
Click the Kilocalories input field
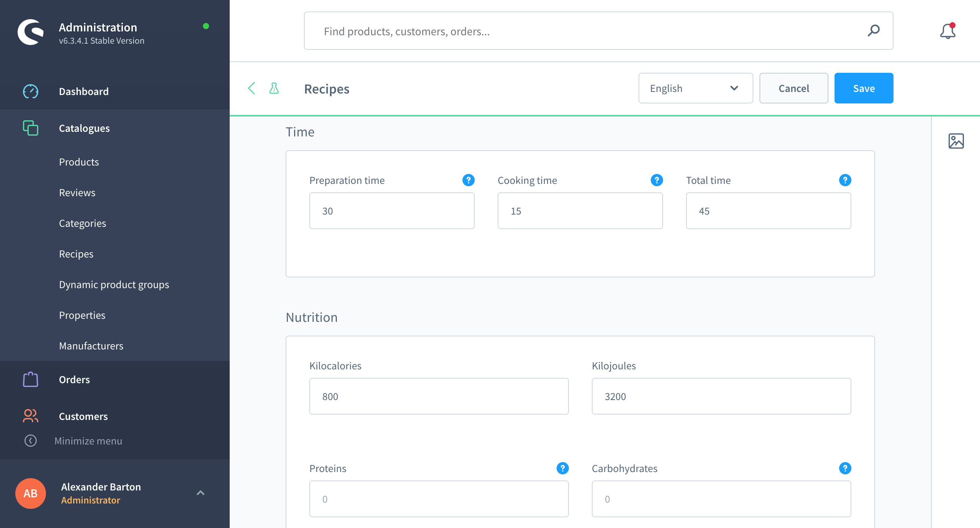coord(439,397)
